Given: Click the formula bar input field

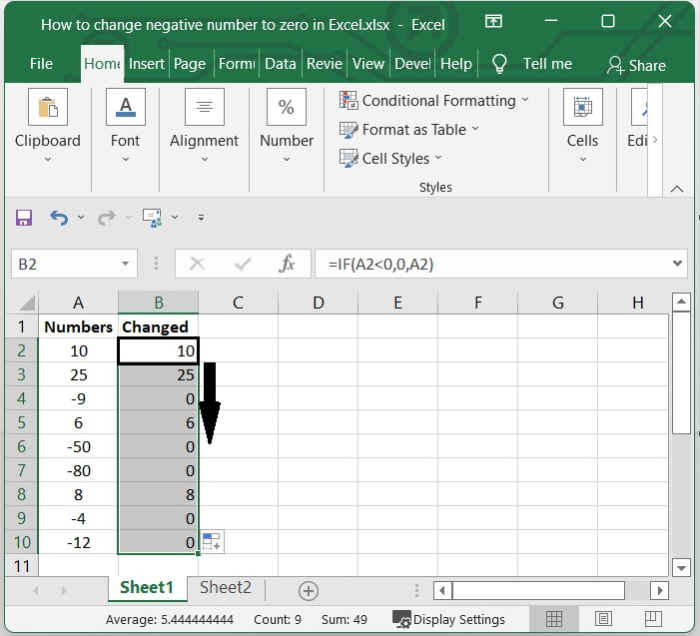Looking at the screenshot, I should pyautogui.click(x=490, y=264).
